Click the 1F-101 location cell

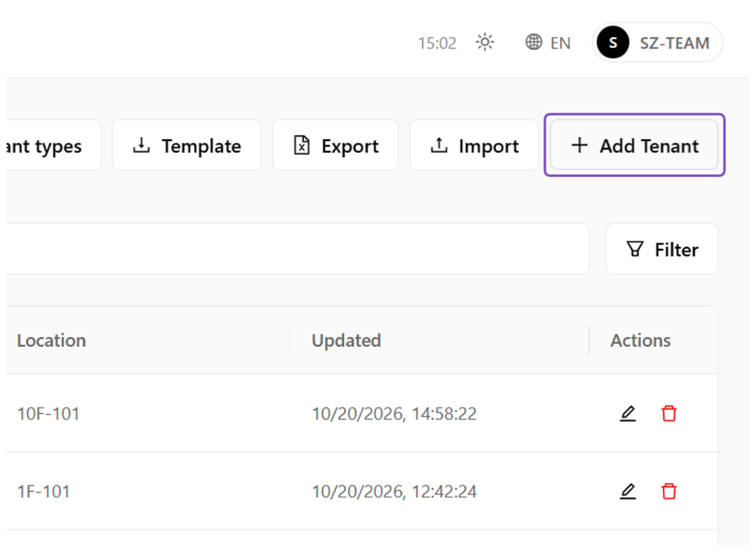43,492
